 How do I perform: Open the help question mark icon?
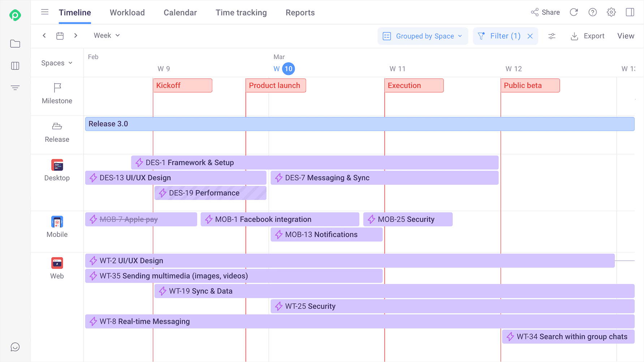[592, 12]
